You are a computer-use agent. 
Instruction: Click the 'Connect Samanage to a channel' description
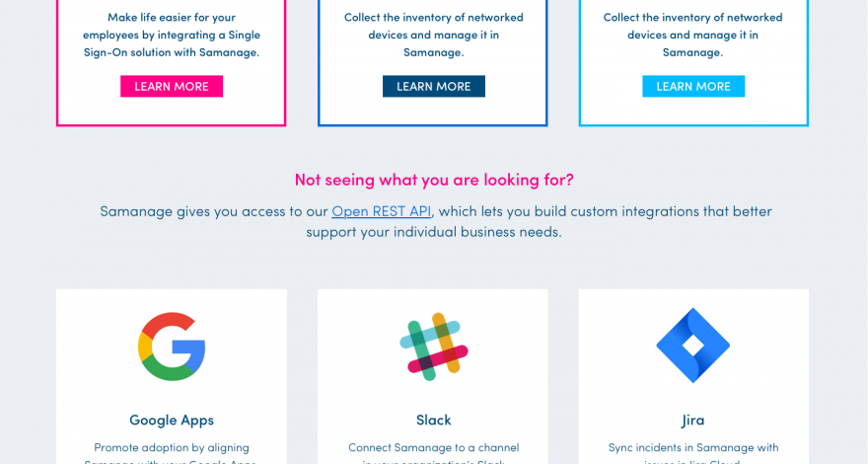(433, 447)
